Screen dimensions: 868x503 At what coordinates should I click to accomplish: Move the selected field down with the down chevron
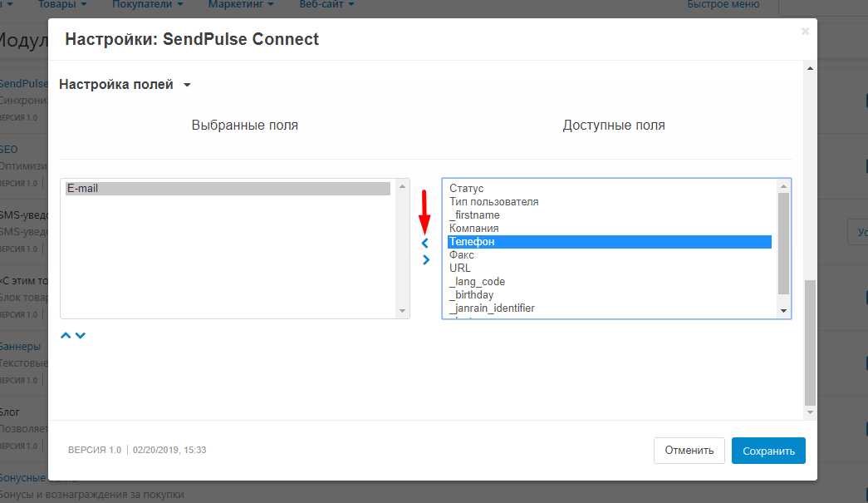pyautogui.click(x=81, y=336)
